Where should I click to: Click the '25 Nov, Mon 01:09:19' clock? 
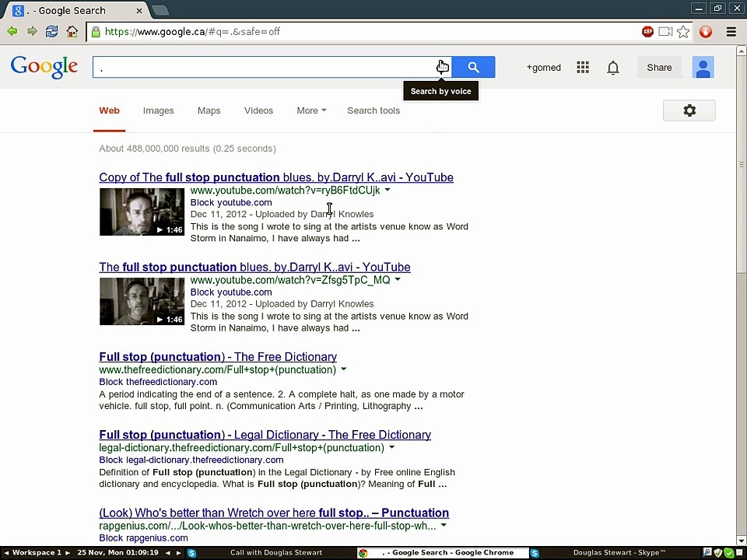(117, 553)
